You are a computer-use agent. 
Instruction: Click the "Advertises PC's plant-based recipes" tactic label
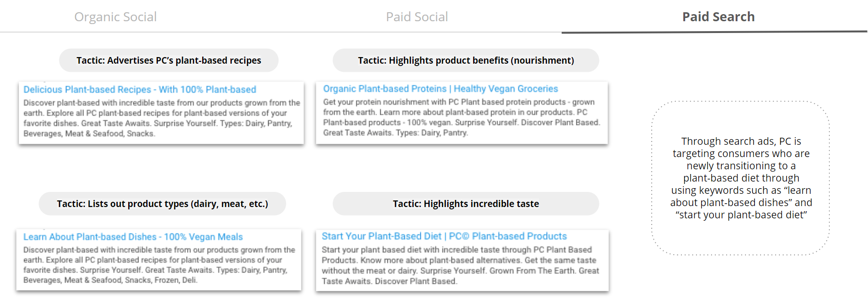pos(169,60)
